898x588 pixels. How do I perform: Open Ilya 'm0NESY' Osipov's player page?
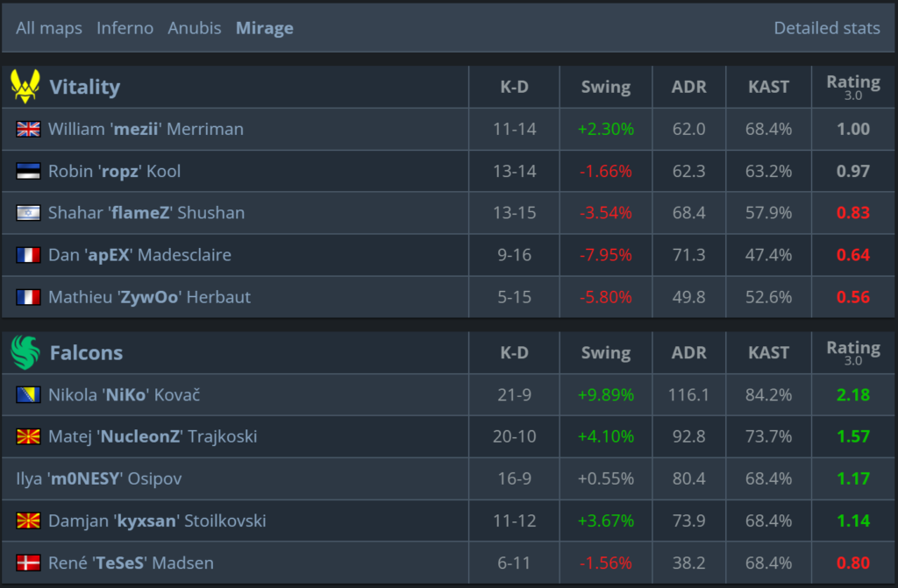pyautogui.click(x=99, y=478)
